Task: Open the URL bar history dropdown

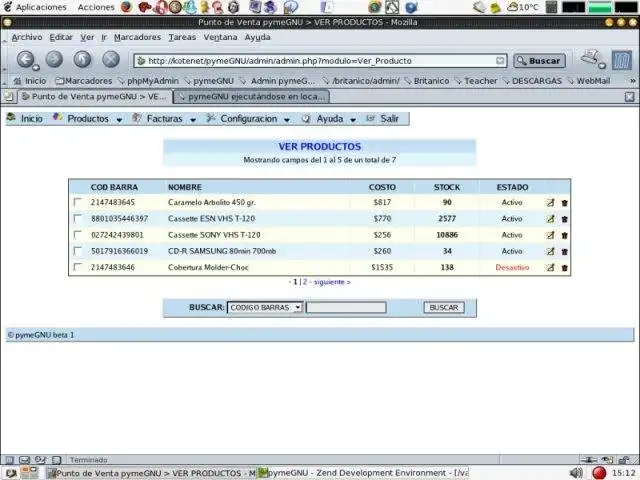Action: tap(500, 61)
